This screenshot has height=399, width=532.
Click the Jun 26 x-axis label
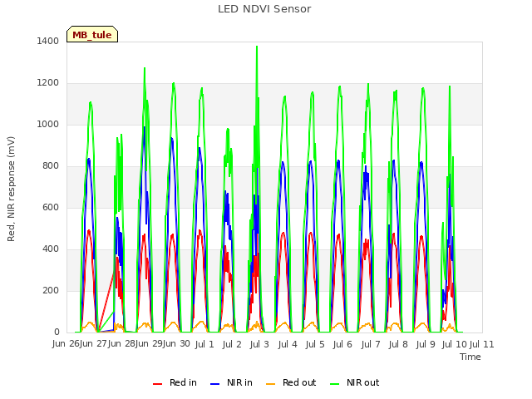pos(66,344)
